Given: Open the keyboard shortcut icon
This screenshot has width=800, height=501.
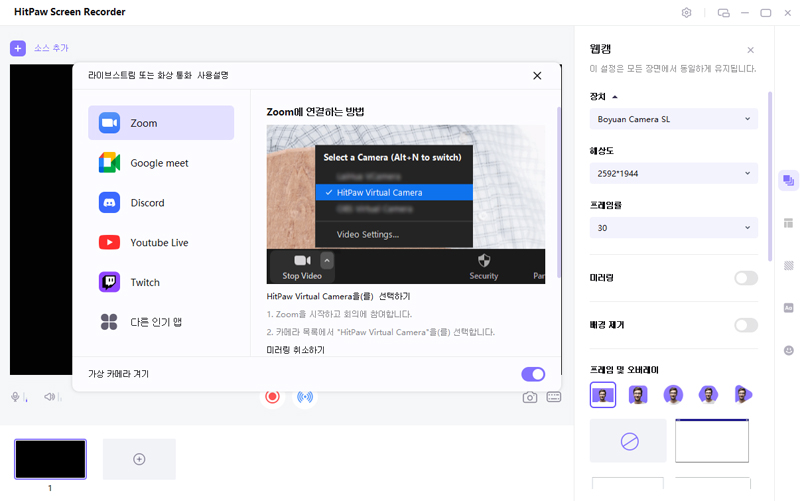Looking at the screenshot, I should pyautogui.click(x=554, y=397).
